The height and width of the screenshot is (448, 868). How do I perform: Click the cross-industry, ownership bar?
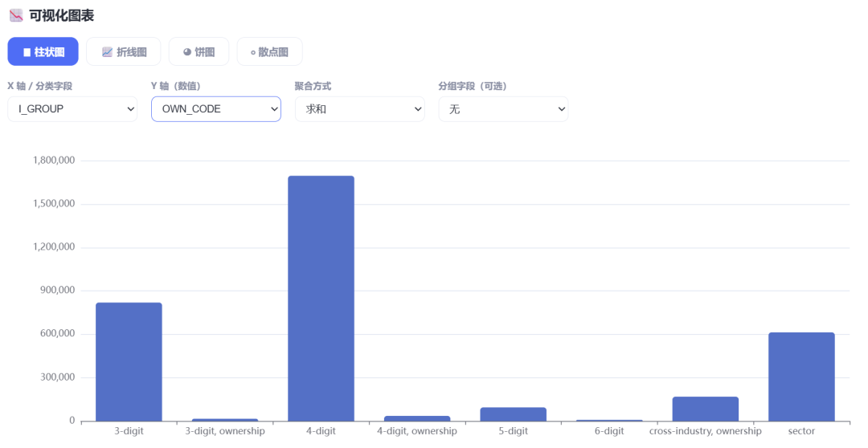[706, 409]
